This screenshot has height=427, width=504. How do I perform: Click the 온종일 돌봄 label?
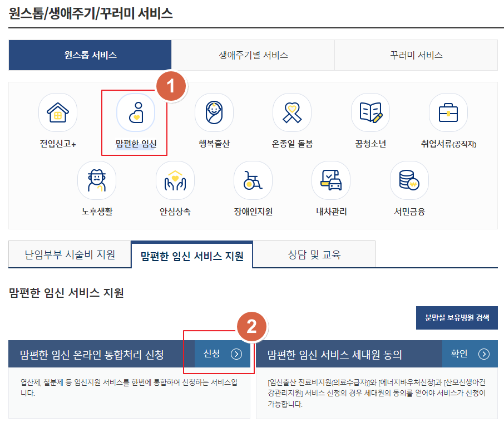pos(292,144)
